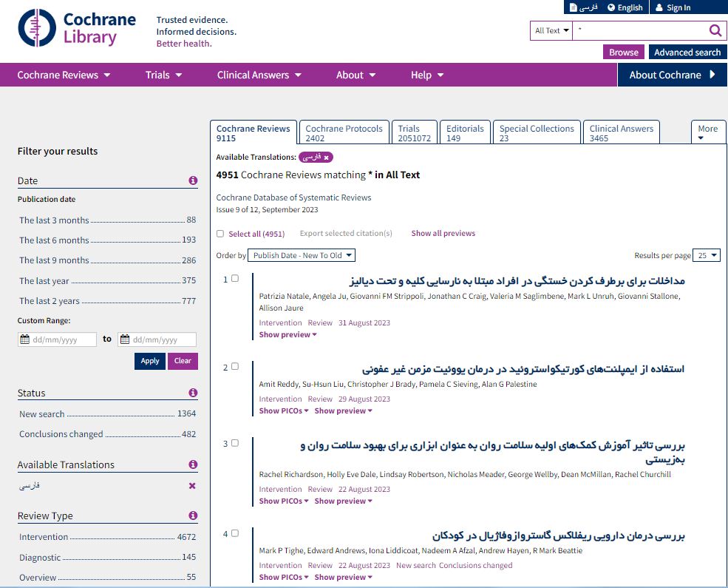728x588 pixels.
Task: Click Available Translations info icon
Action: (193, 464)
